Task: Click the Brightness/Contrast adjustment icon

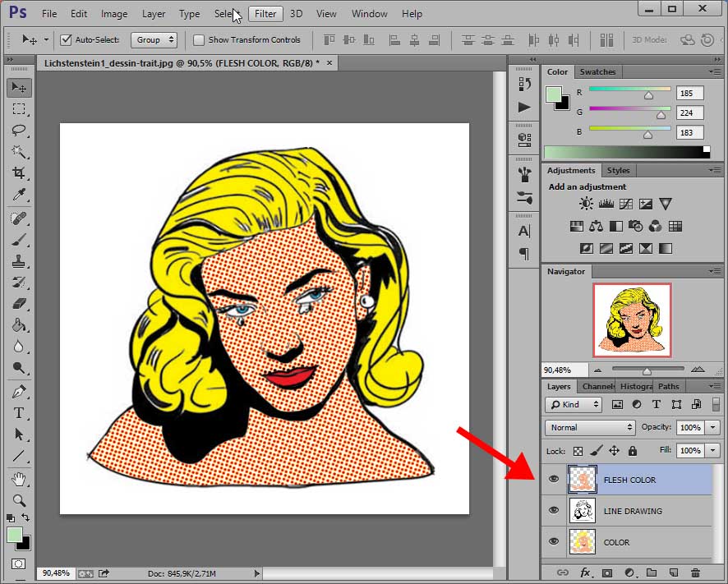Action: point(586,204)
